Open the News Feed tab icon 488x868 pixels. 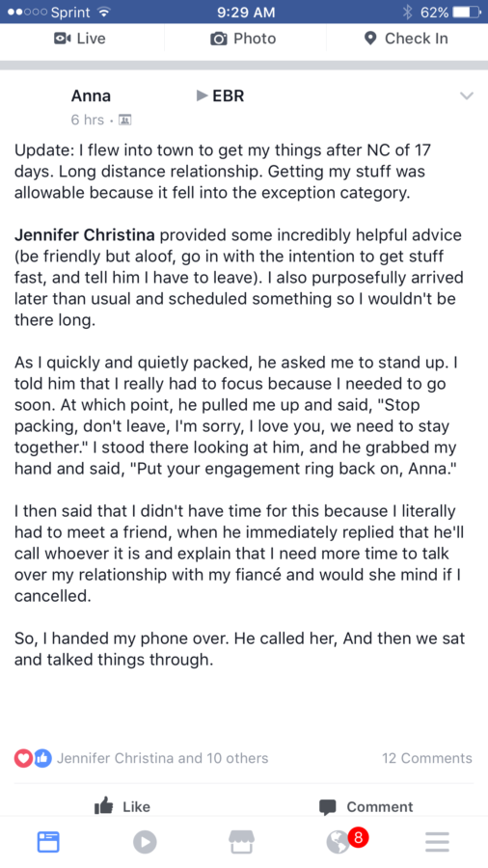click(48, 842)
